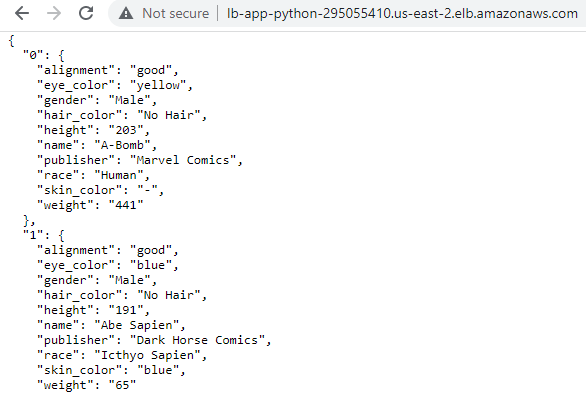The width and height of the screenshot is (586, 394).
Task: Click the browser Forward arrow
Action: click(x=54, y=13)
